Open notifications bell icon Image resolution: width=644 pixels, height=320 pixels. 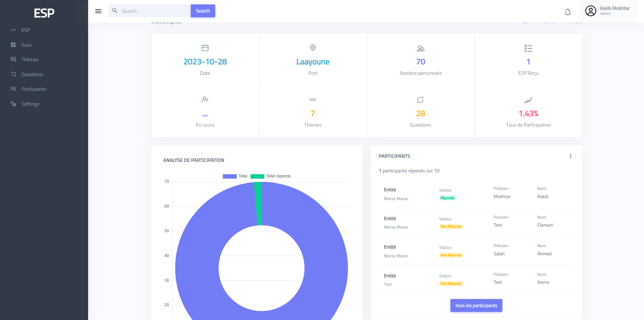[x=568, y=12]
